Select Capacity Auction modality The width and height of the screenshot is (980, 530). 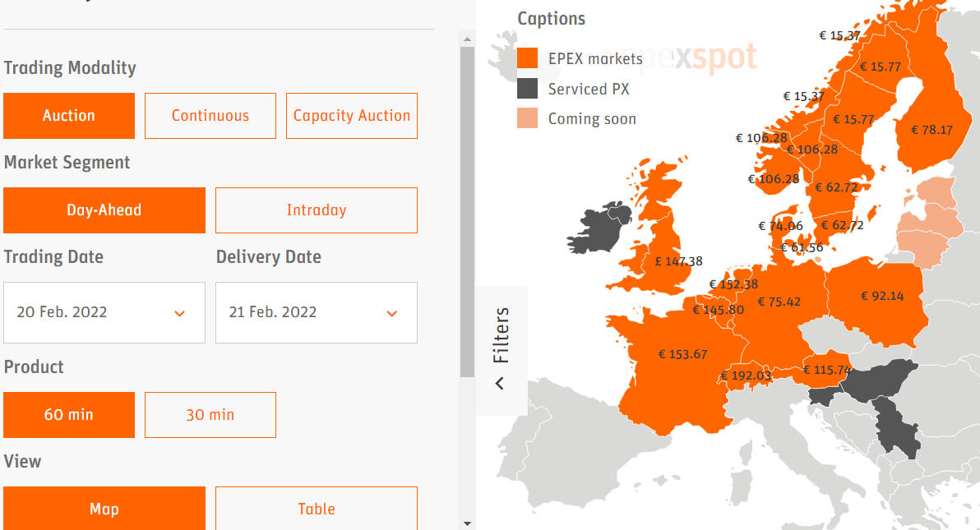pyautogui.click(x=351, y=116)
